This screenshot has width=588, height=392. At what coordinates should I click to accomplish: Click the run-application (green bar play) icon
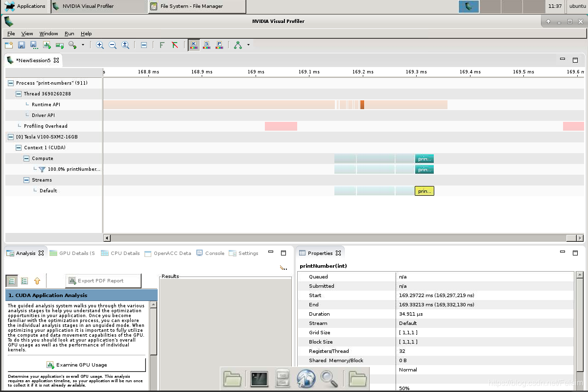click(60, 45)
